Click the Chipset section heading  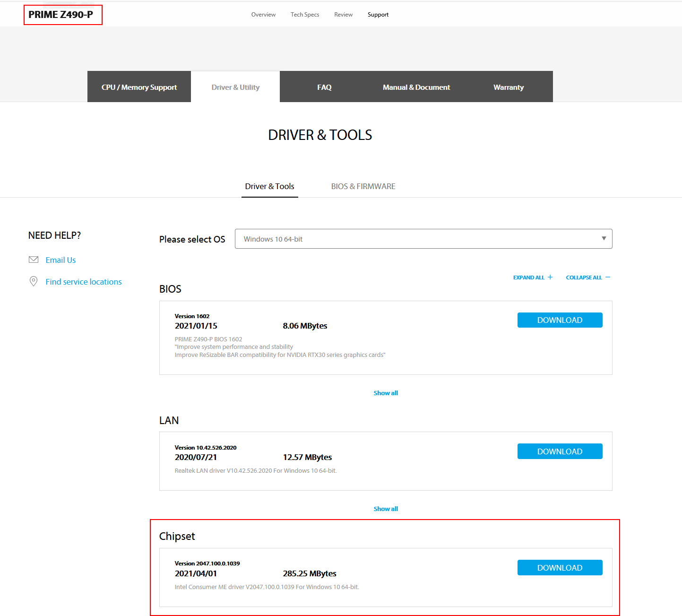pos(177,536)
